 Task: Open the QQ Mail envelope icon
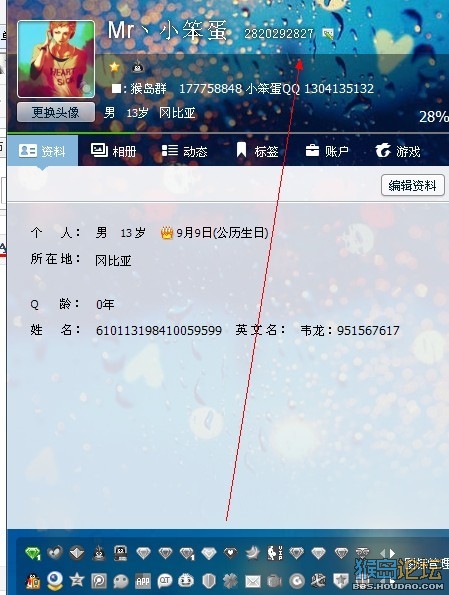pyautogui.click(x=253, y=581)
